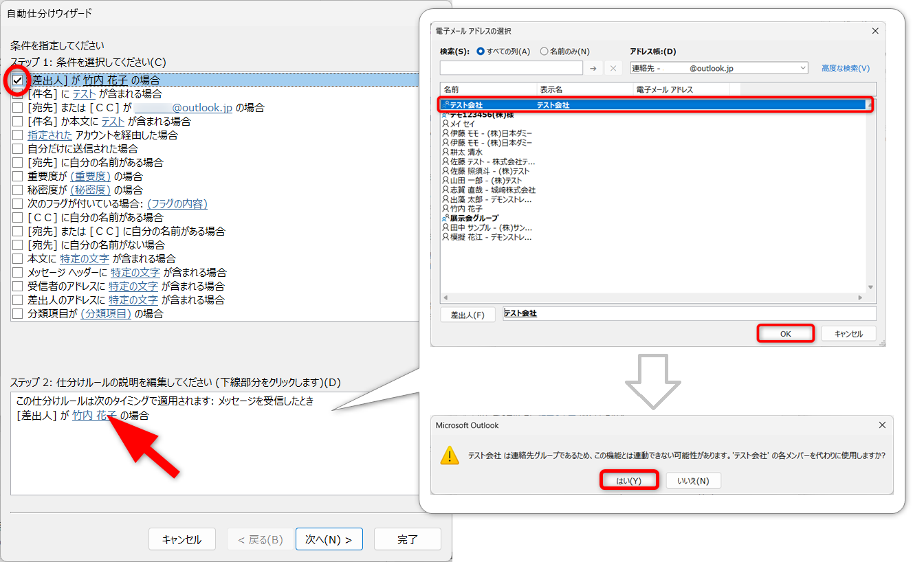Tick the 重要度 condition checkbox
Image resolution: width=924 pixels, height=562 pixels.
pyautogui.click(x=18, y=177)
